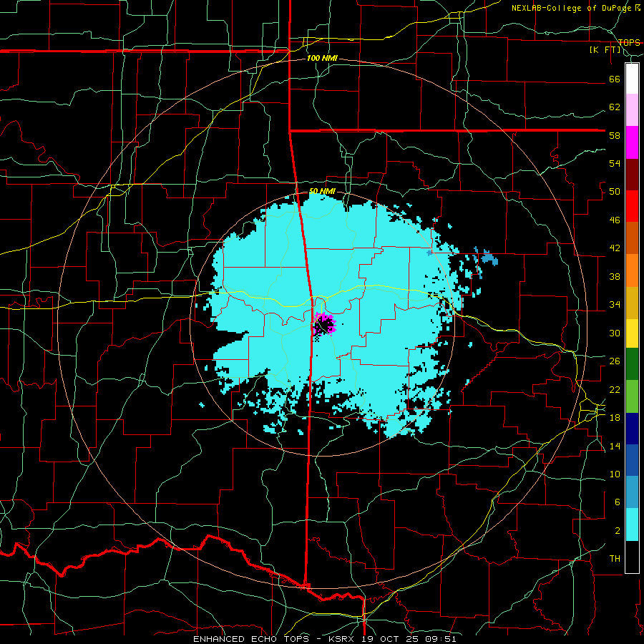Select the light pink swatch in the color scale
Image resolution: width=644 pixels, height=644 pixels.
(632, 110)
